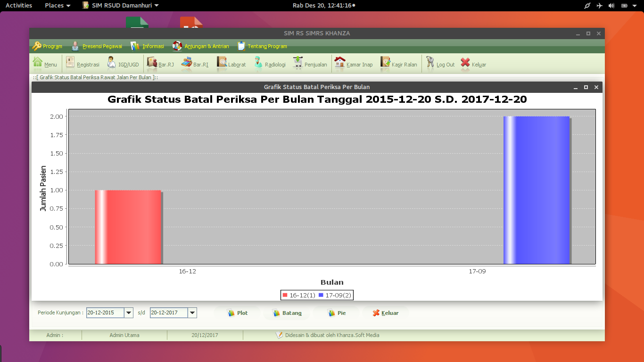
Task: Open Kasir Ralan toolbar icon
Action: [x=385, y=63]
